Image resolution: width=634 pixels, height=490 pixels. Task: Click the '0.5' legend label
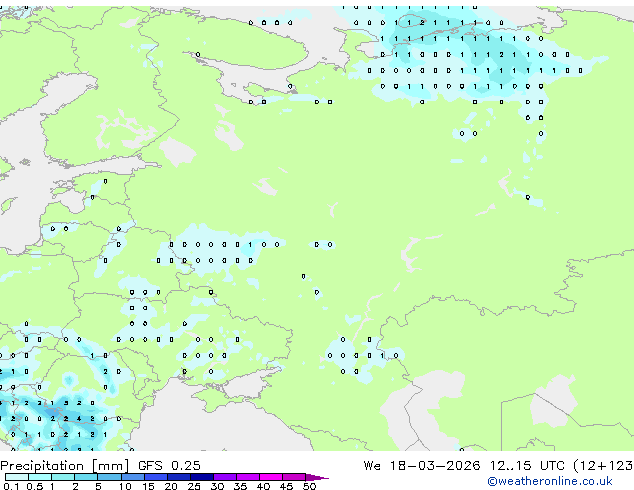point(35,486)
